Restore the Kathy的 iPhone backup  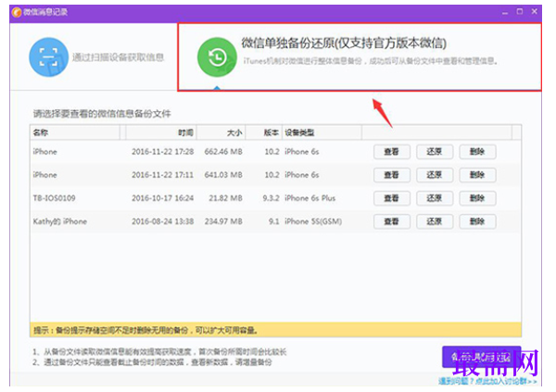(435, 221)
